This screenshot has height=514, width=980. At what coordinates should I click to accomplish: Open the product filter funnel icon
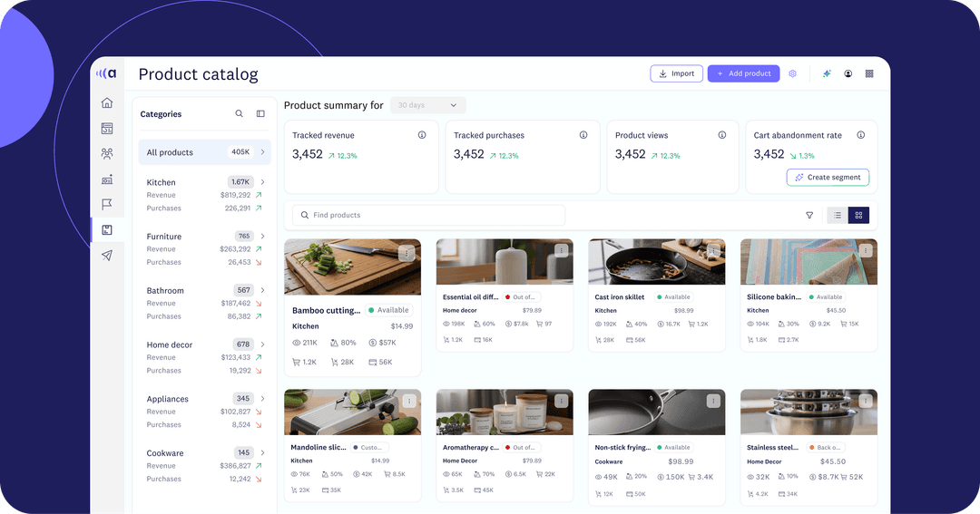coord(809,216)
